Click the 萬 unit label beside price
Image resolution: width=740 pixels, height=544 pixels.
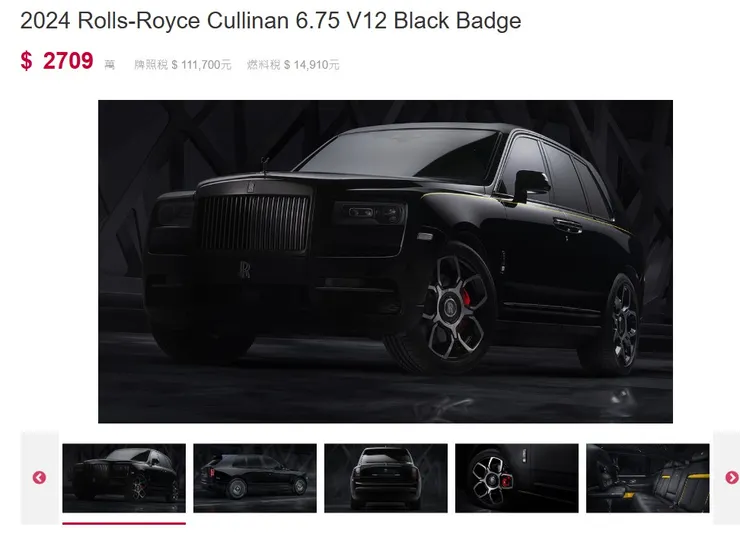tap(109, 65)
